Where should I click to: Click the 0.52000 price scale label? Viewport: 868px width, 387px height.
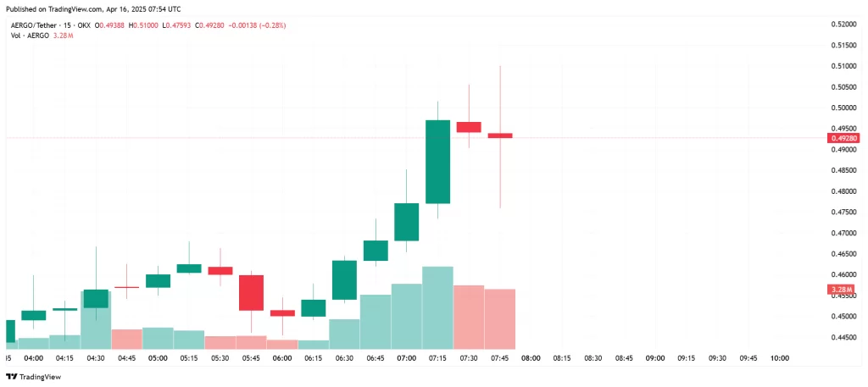coord(843,24)
